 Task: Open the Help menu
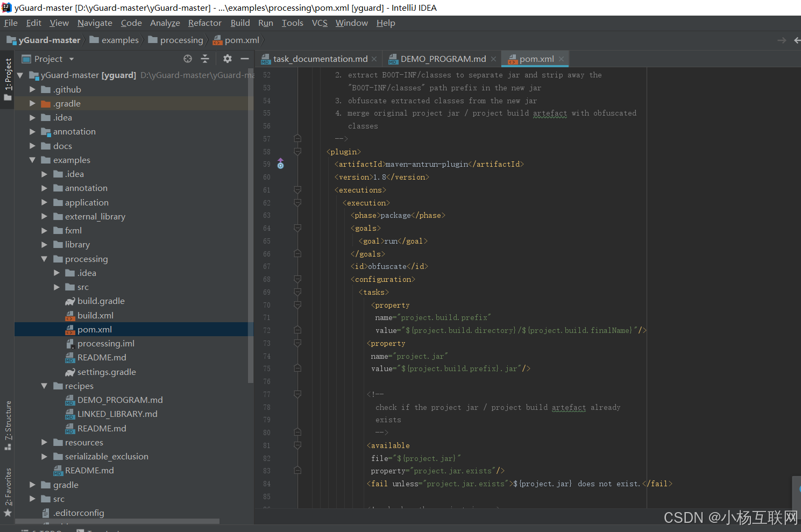[386, 23]
